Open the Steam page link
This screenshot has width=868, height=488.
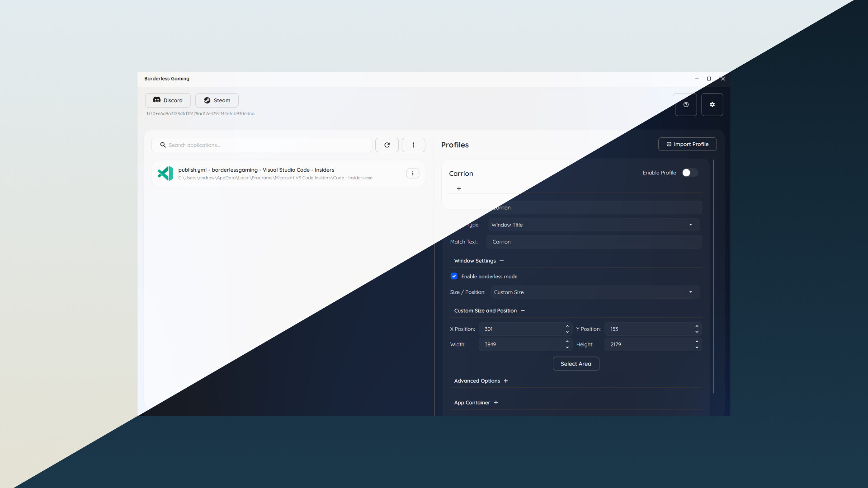[216, 100]
